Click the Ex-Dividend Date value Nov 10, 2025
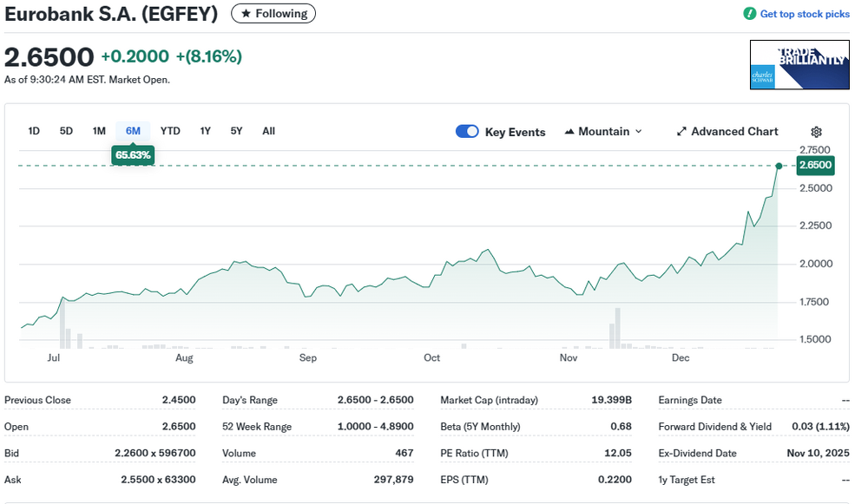868x504 pixels. coord(819,453)
